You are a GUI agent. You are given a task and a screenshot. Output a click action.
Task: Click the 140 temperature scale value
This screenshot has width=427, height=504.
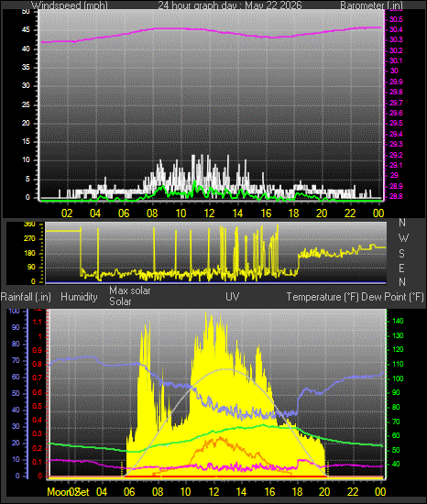coord(398,321)
